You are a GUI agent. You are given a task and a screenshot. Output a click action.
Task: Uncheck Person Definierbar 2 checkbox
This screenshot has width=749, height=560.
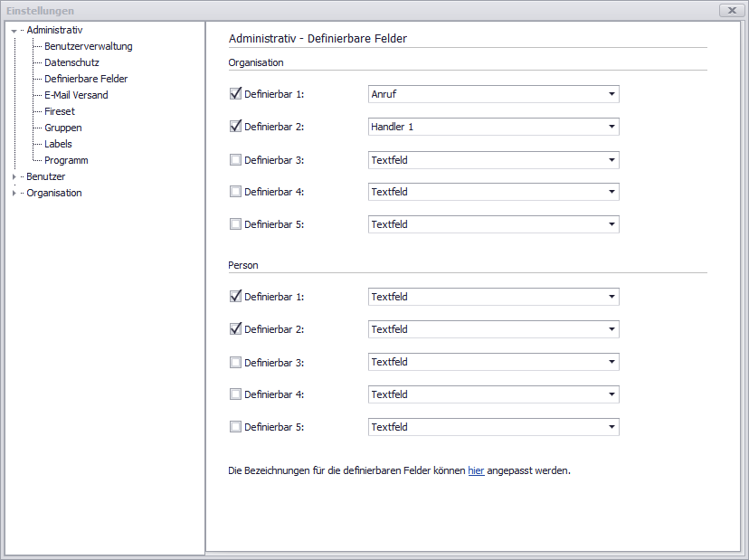pyautogui.click(x=236, y=329)
